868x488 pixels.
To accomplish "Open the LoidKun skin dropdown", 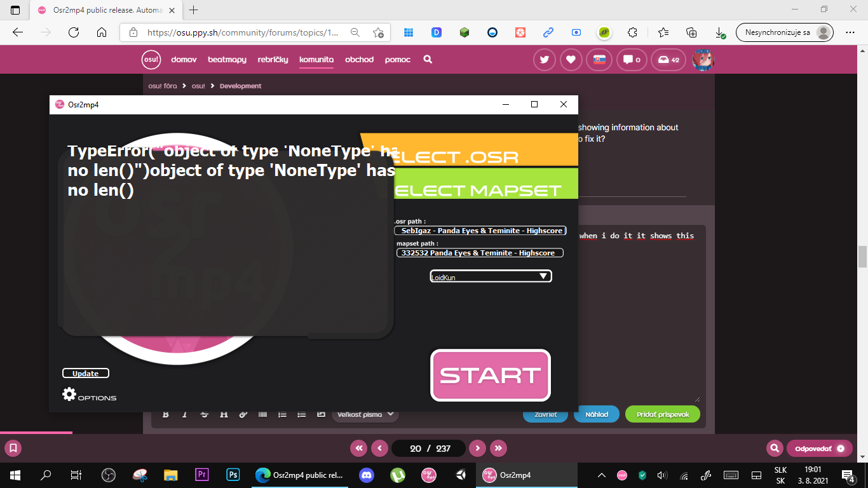I will pos(491,276).
